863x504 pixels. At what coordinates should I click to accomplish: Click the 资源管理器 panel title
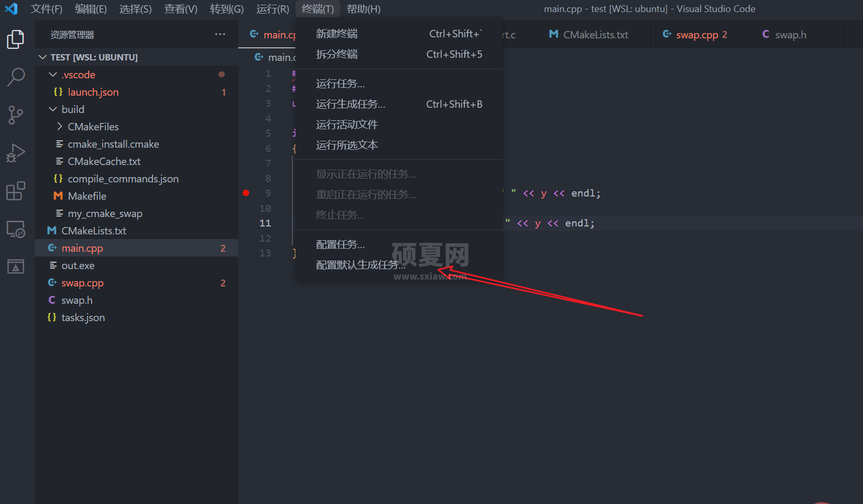tap(72, 35)
